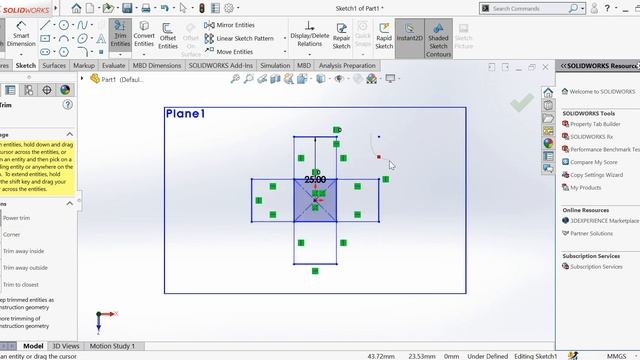Click the Rebuild traffic light icon

point(202,8)
